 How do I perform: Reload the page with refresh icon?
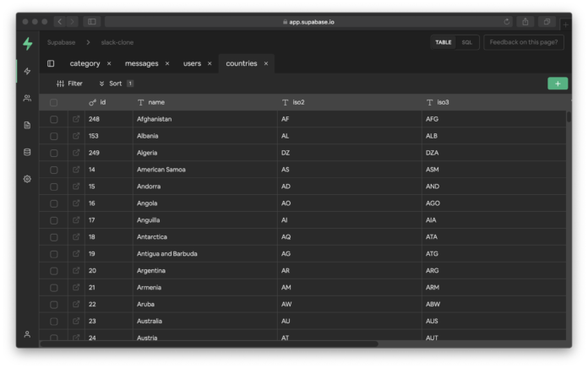click(507, 22)
